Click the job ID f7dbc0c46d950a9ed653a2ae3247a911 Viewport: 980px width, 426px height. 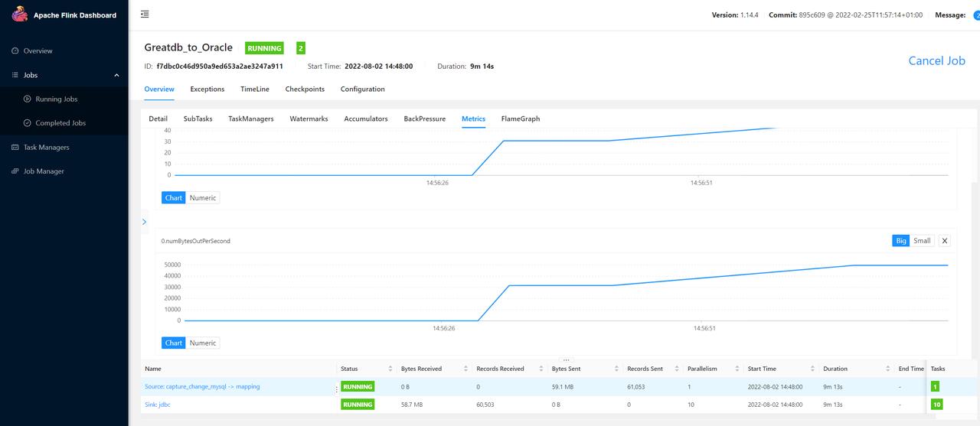pyautogui.click(x=220, y=67)
